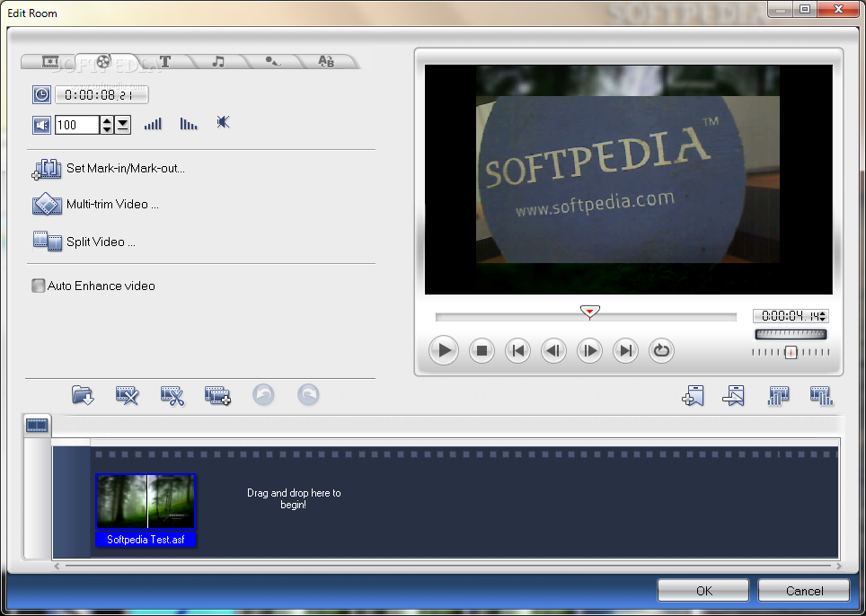Screen dimensions: 866x616
Task: Close the Edit Room window
Action: coord(839,9)
